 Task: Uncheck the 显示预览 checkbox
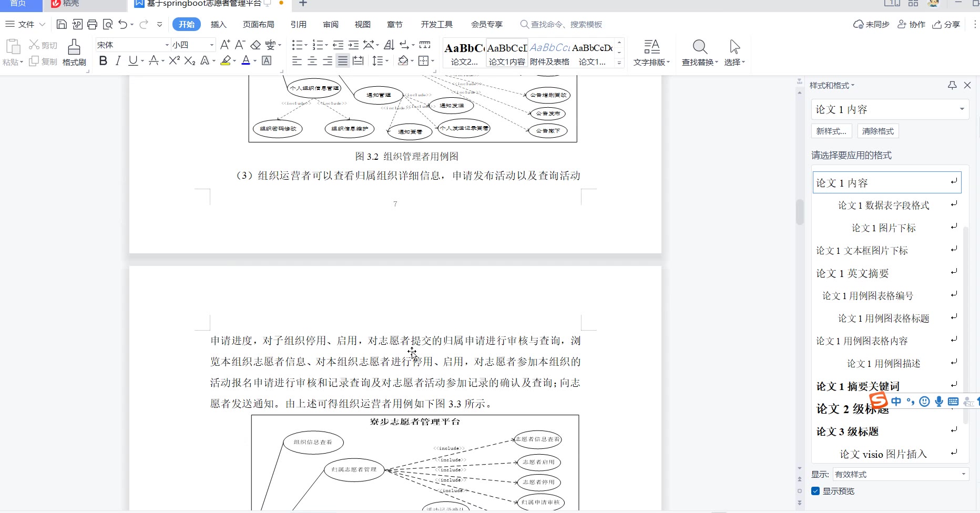click(x=815, y=491)
